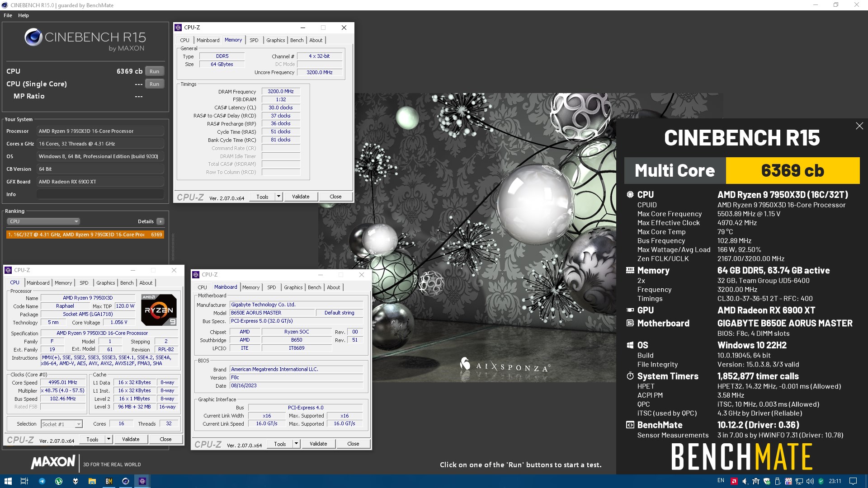Open File Explorer from the taskbar

click(x=92, y=481)
